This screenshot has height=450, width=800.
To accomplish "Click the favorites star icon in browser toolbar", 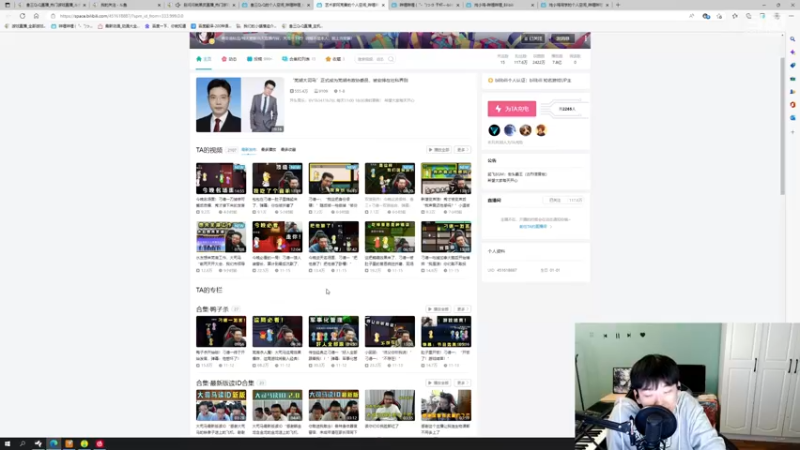I will tap(735, 16).
